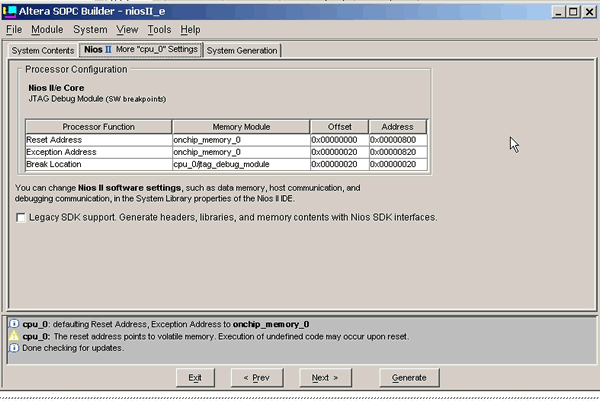600x402 pixels.
Task: Click warning icon for volatile memory message
Action: 14,336
